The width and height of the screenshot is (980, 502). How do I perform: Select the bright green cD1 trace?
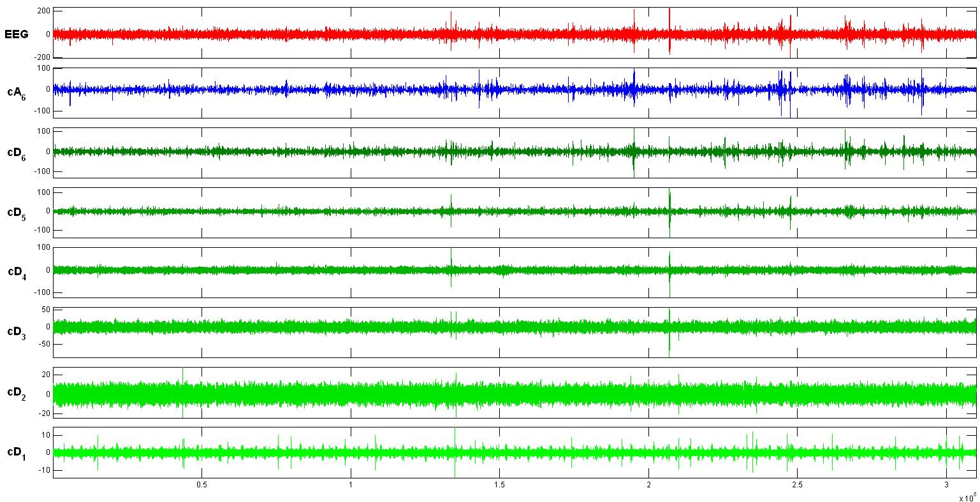(515, 453)
